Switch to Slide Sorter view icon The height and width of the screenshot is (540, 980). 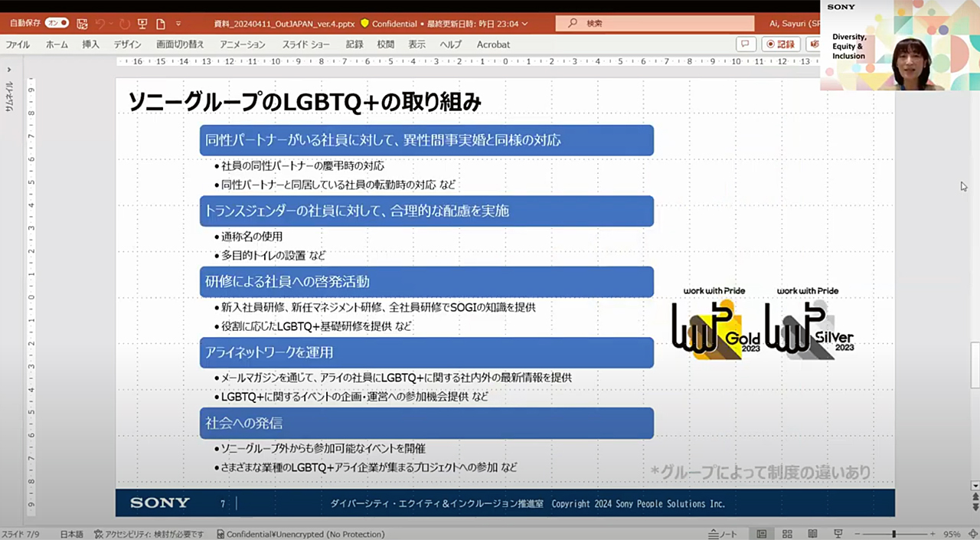[x=787, y=534]
